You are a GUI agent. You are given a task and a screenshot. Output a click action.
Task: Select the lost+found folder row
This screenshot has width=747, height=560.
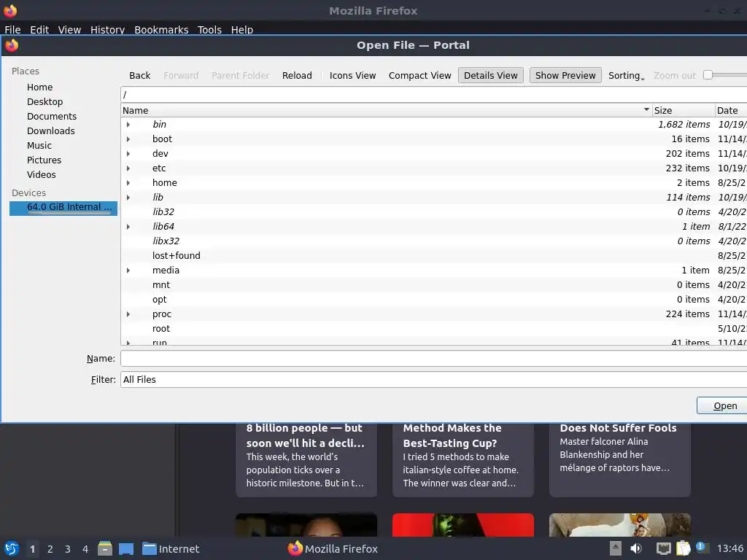433,256
